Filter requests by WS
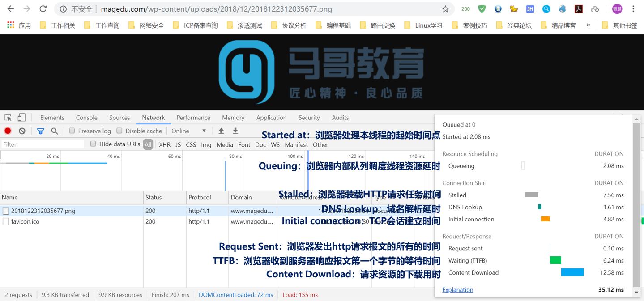Image resolution: width=644 pixels, height=301 pixels. (275, 144)
